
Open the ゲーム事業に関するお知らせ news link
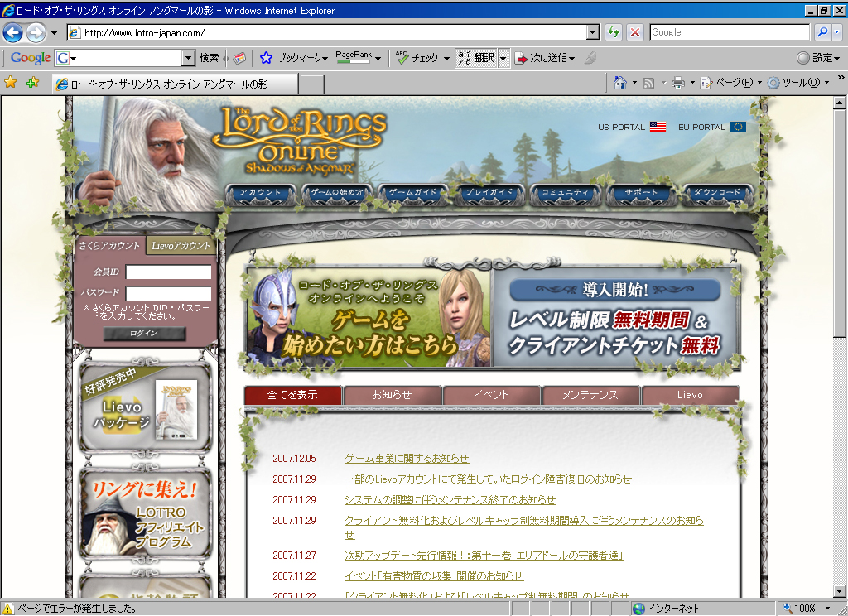coord(407,459)
